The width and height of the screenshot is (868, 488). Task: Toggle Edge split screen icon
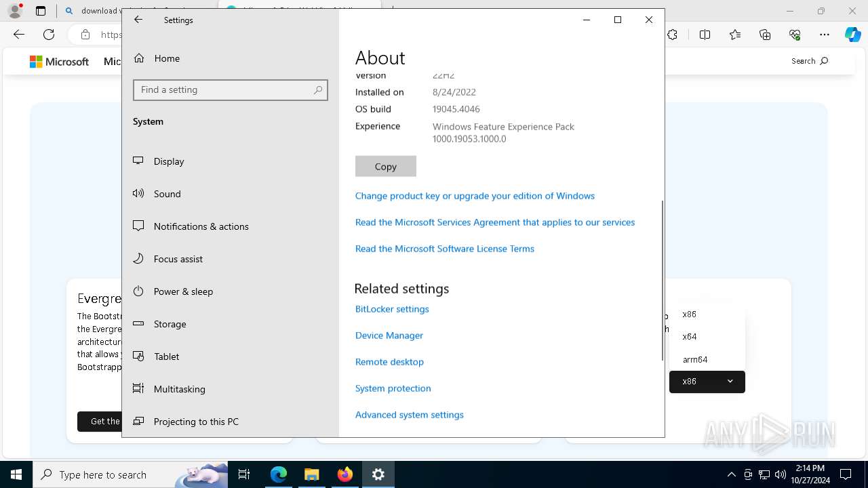point(705,35)
